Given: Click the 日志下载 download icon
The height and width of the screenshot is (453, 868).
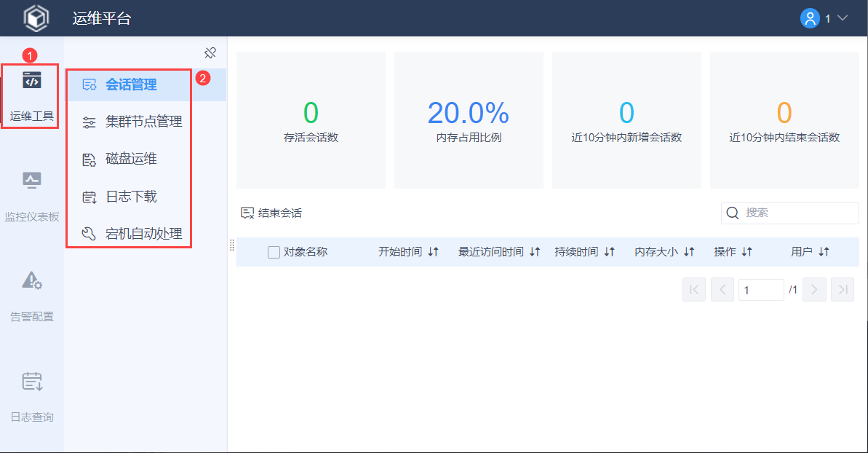Looking at the screenshot, I should coord(89,197).
